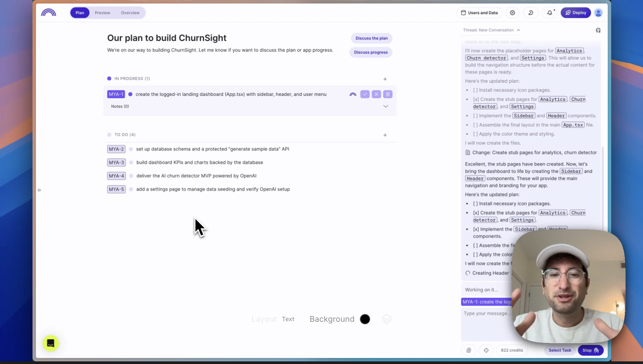
Task: Click the Deploy button
Action: pos(575,13)
